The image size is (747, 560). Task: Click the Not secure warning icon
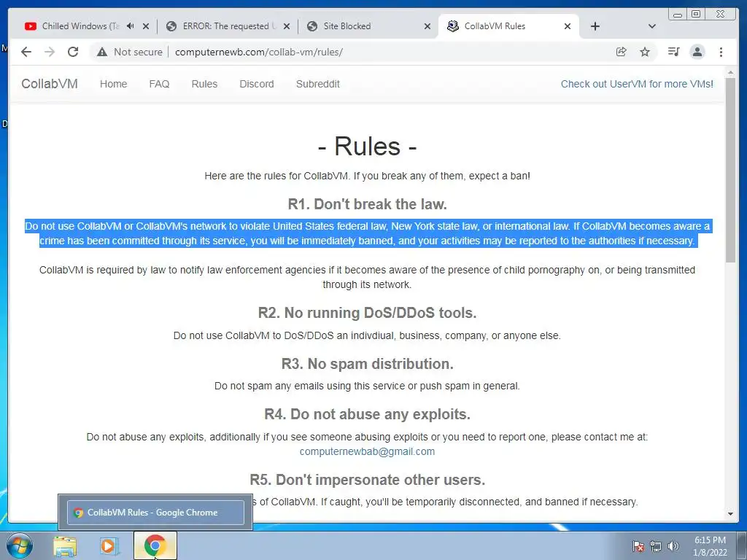coord(102,52)
